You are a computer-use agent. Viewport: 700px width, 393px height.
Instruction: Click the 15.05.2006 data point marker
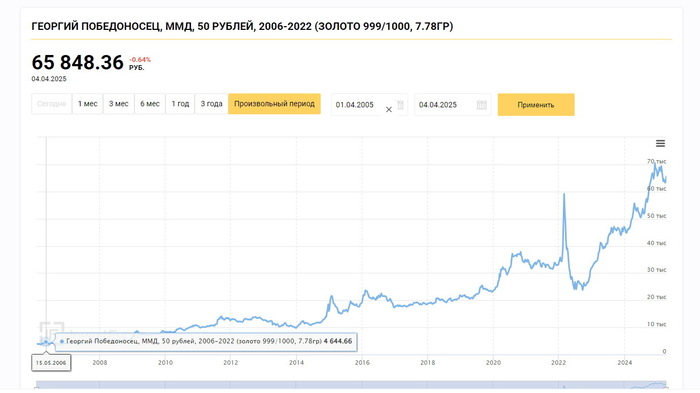pyautogui.click(x=46, y=342)
